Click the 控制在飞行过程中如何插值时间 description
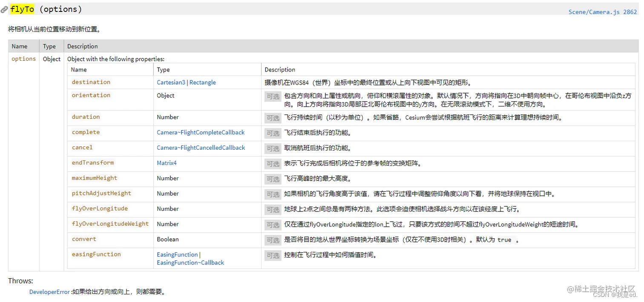The image size is (644, 302). pos(331,255)
